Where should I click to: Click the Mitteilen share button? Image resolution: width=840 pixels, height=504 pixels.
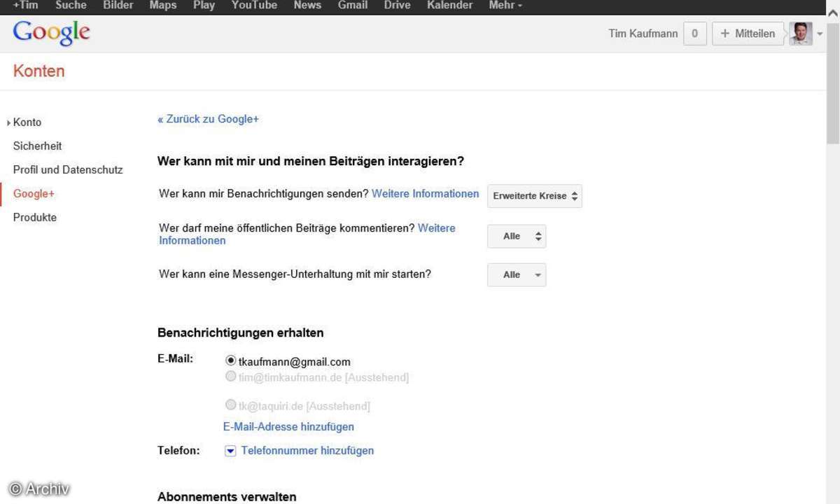coord(748,34)
